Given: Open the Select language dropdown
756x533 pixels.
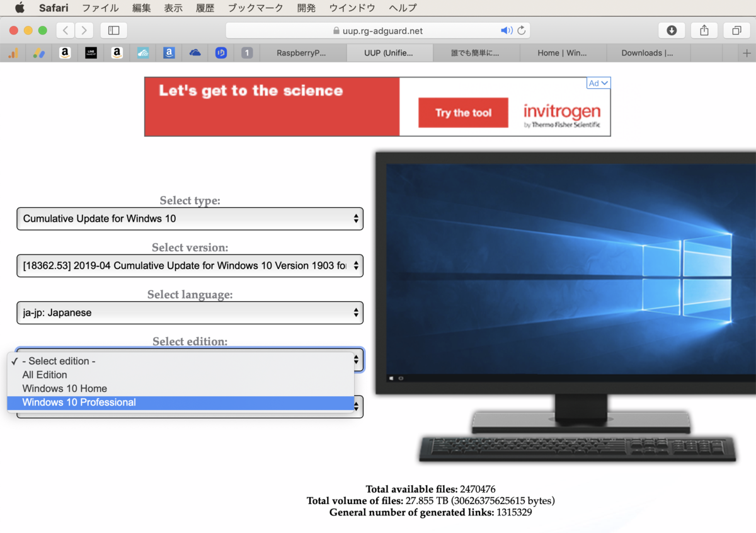Looking at the screenshot, I should 190,312.
